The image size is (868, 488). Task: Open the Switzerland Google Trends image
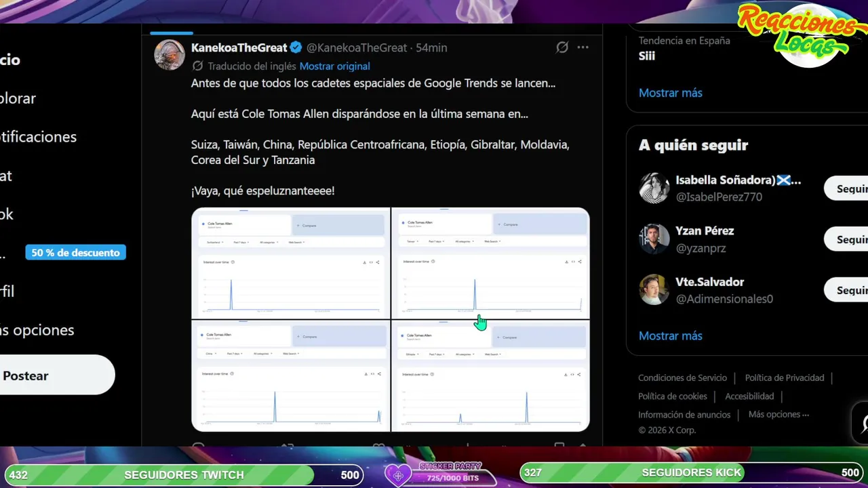(291, 263)
